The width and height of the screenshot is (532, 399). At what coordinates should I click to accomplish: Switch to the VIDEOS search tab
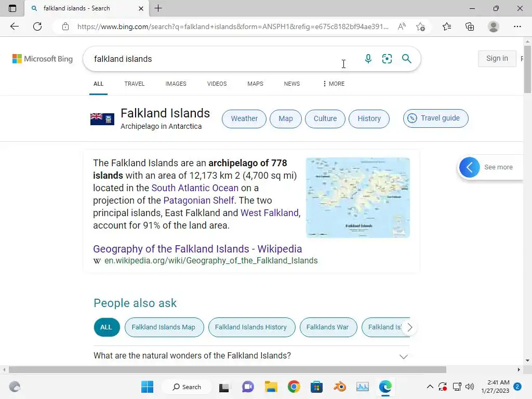(x=217, y=84)
